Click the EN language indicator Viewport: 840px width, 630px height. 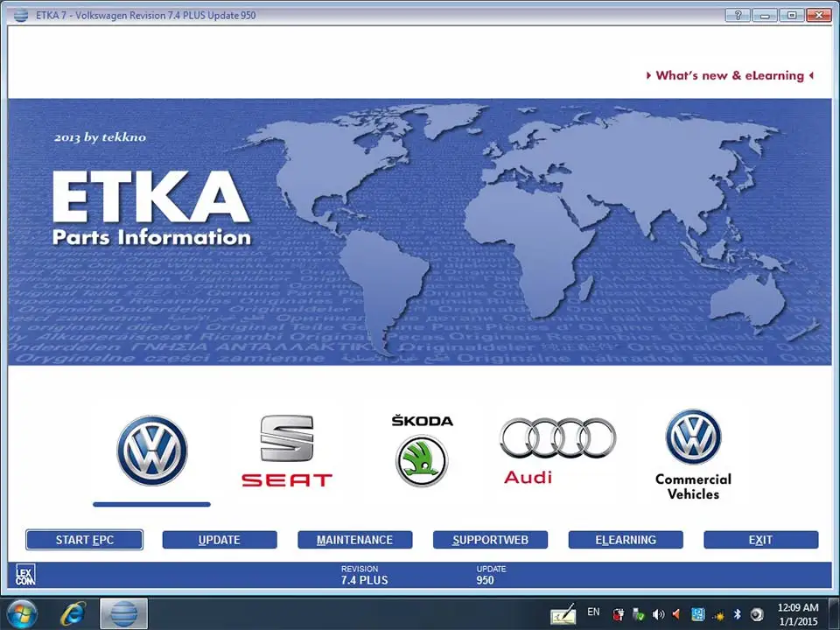(593, 612)
